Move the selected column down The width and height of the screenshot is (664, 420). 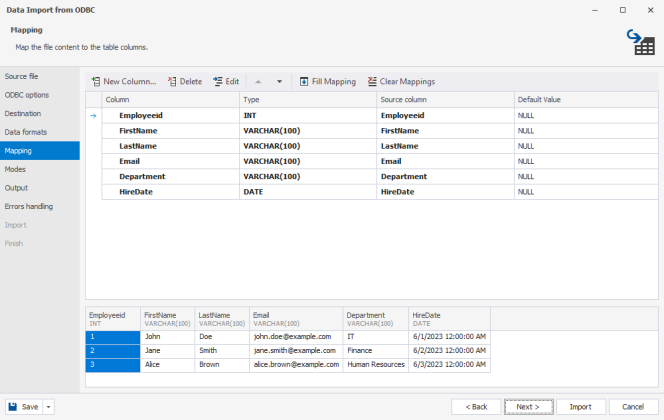click(x=279, y=81)
